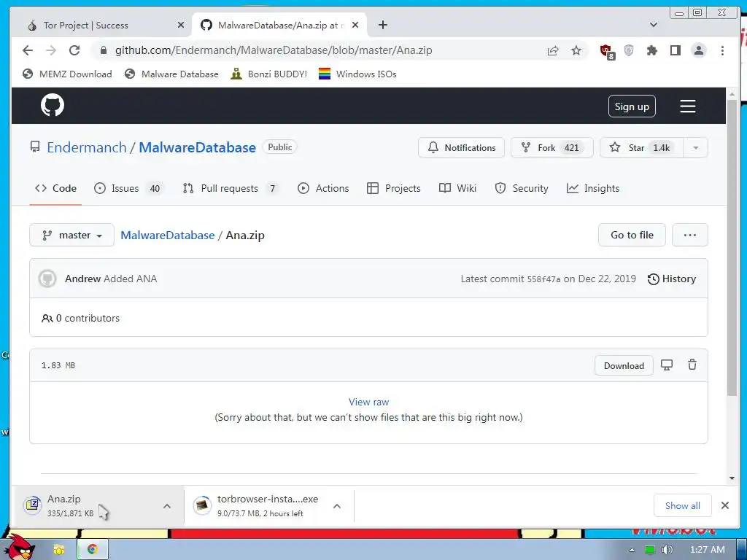This screenshot has height=560, width=747.
Task: Open the Projects tab
Action: point(393,188)
